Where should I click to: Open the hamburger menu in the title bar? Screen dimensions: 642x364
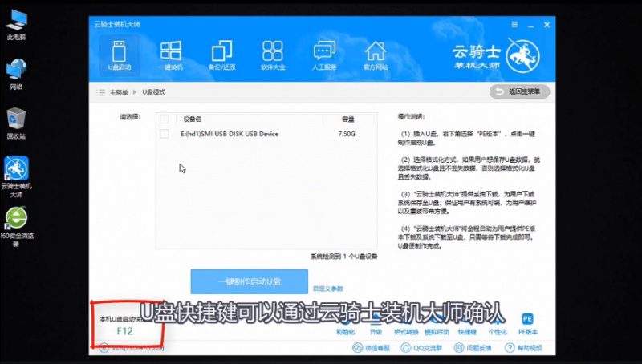(514, 25)
